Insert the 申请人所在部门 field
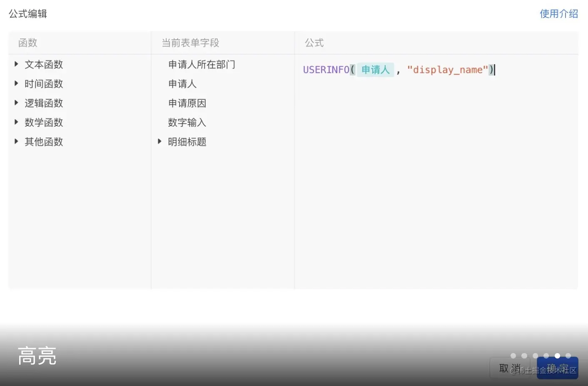Screen dimensions: 588x386 pyautogui.click(x=202, y=65)
